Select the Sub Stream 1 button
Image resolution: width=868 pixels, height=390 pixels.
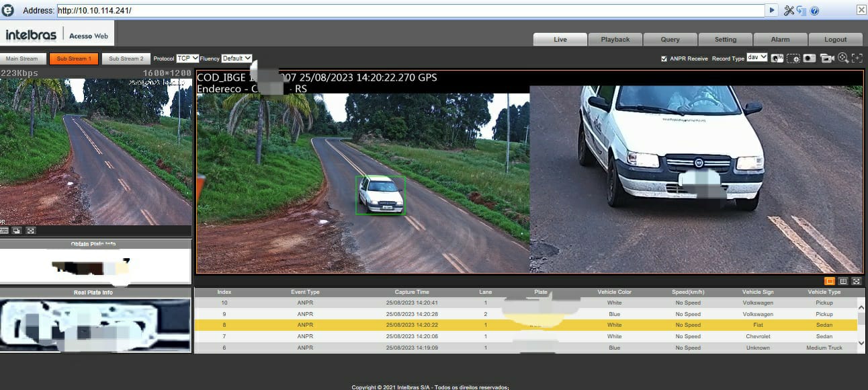click(x=74, y=59)
